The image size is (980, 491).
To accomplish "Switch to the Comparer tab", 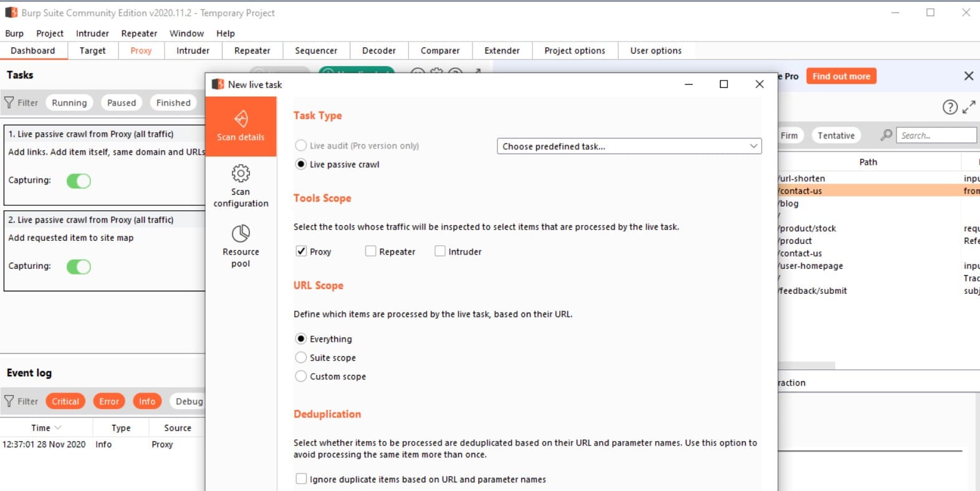I will [440, 51].
